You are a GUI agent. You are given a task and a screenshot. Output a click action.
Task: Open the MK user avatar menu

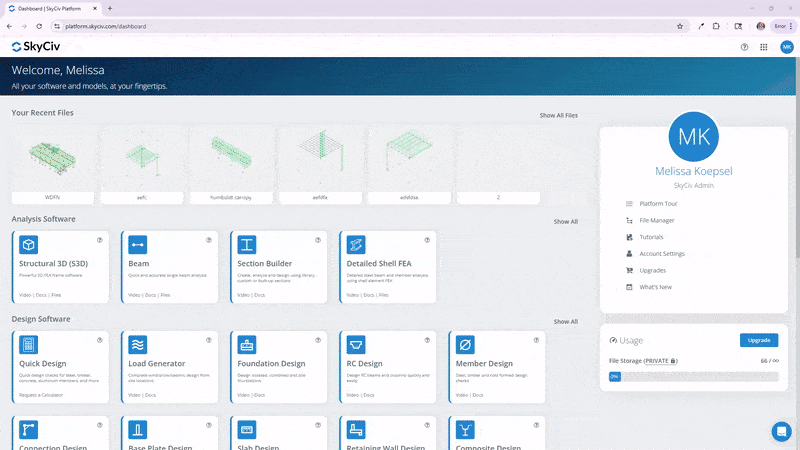click(786, 47)
